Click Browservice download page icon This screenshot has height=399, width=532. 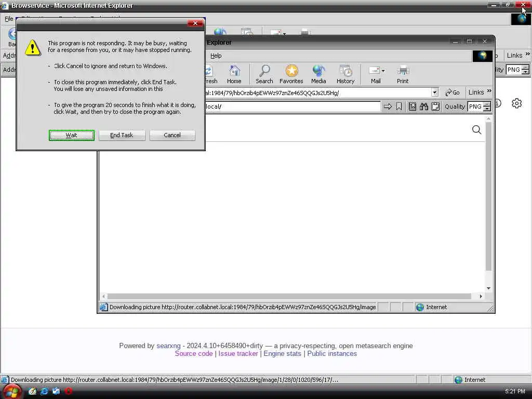(x=412, y=107)
